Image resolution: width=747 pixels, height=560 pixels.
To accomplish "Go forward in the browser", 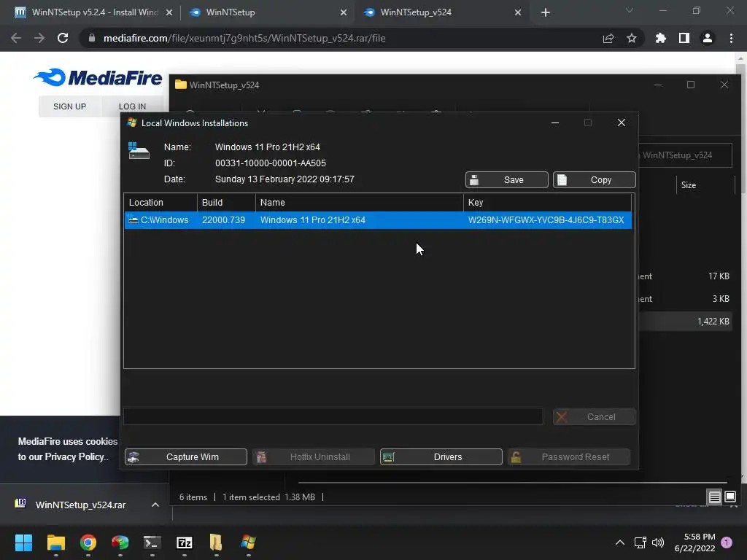I will click(39, 38).
